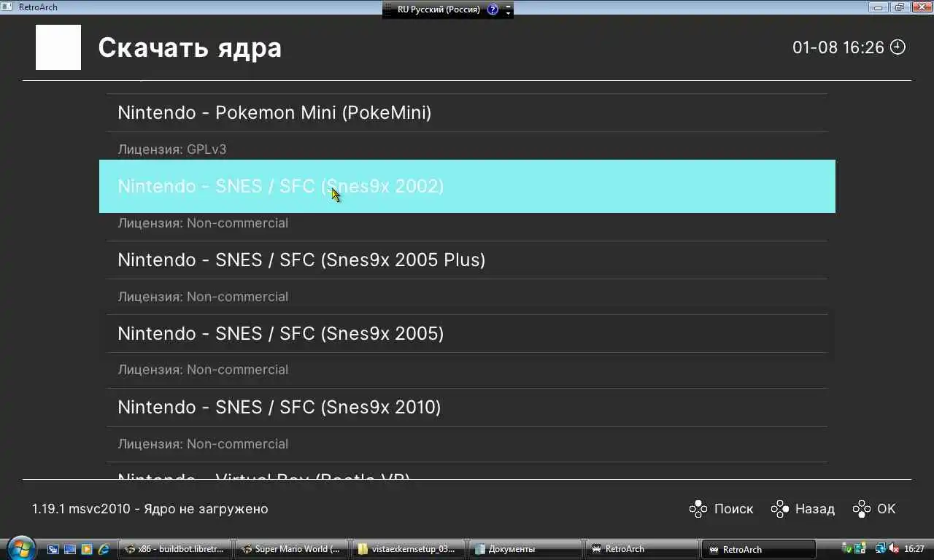Download the Snes9x 2002 core
This screenshot has height=560, width=934.
[467, 186]
